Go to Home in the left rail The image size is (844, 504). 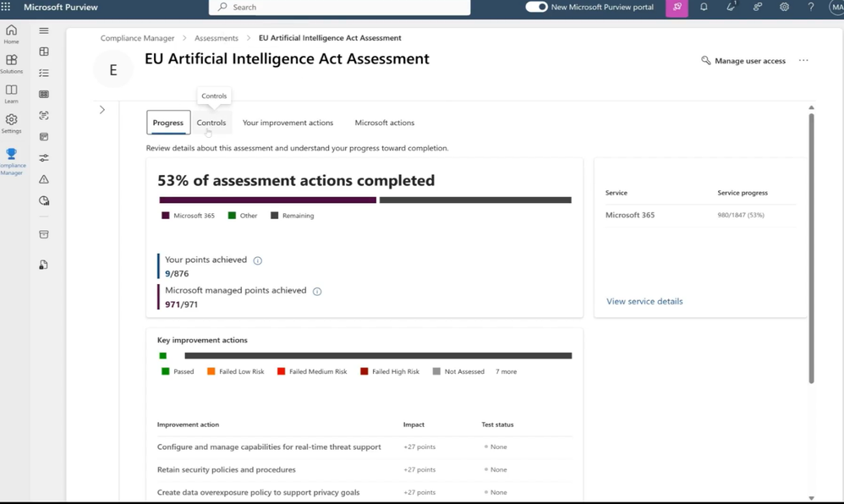tap(12, 31)
